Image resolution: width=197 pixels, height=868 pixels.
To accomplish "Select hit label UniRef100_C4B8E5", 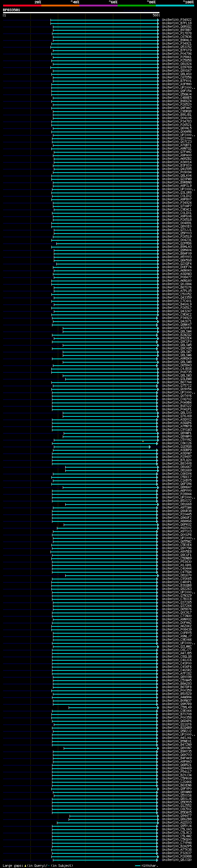I will 176,98.
